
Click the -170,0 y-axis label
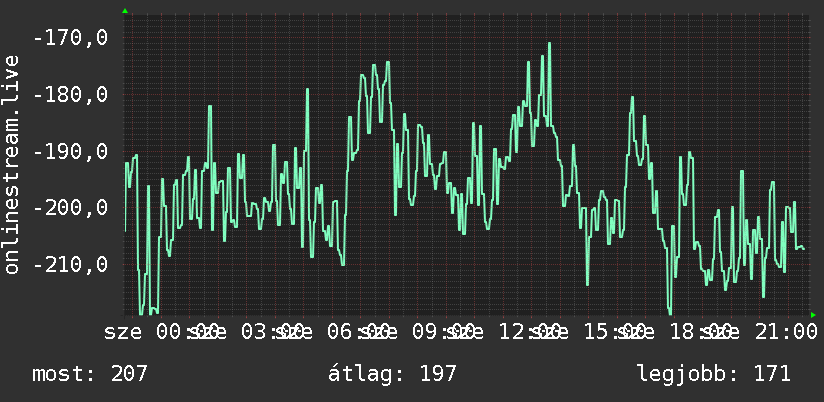pyautogui.click(x=70, y=38)
